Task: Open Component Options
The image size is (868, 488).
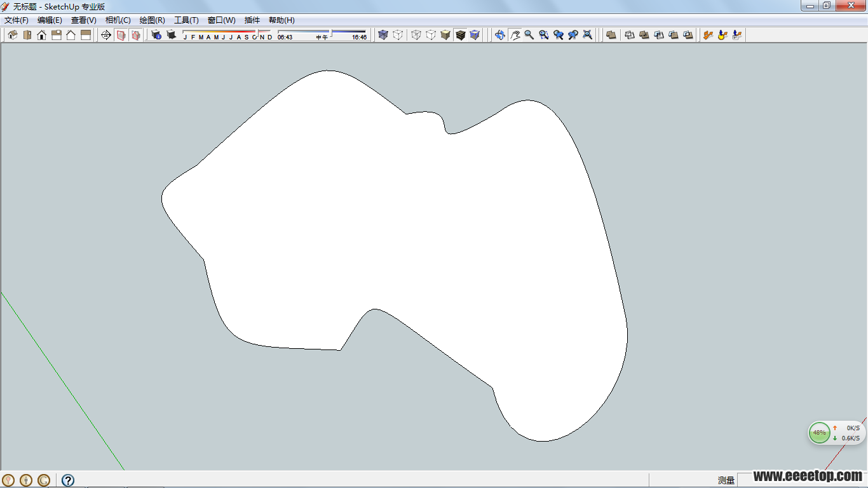Action: (722, 35)
